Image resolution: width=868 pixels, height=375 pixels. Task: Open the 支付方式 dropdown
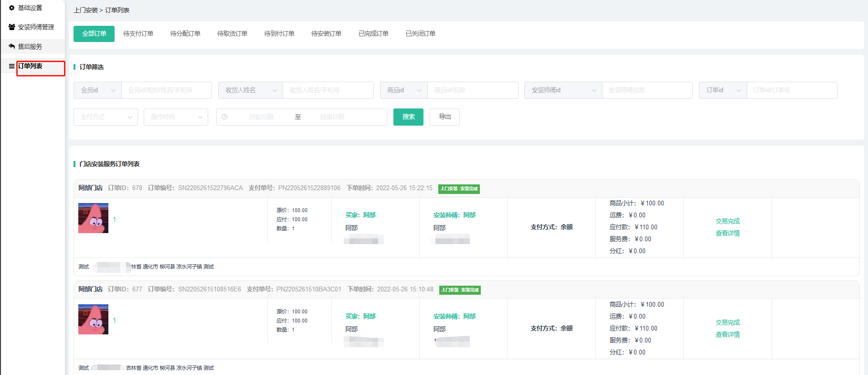tap(106, 117)
